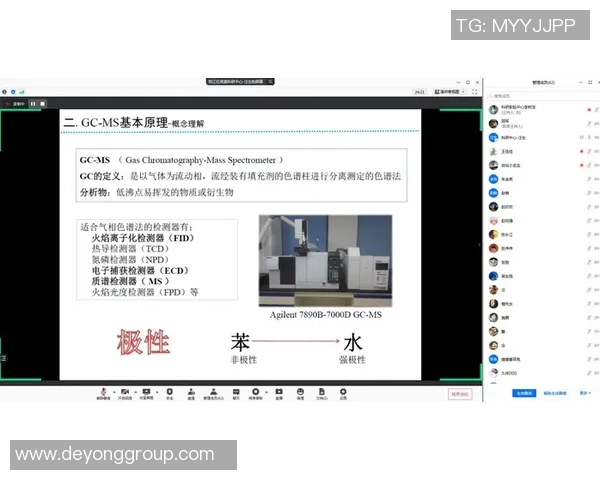The image size is (600, 480).
Task: Open the emoji reactions icon
Action: point(300,393)
